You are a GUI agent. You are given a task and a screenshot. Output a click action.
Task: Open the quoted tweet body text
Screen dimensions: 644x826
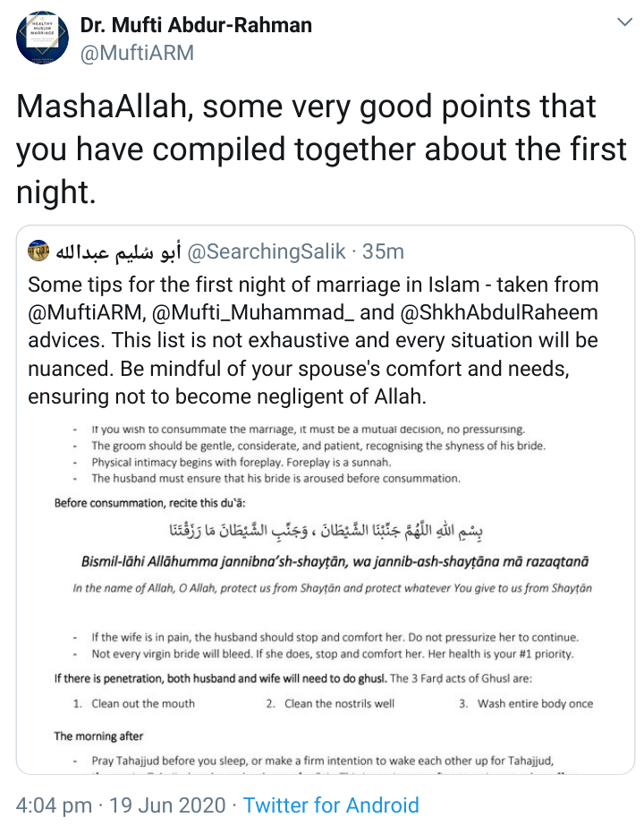point(313,340)
